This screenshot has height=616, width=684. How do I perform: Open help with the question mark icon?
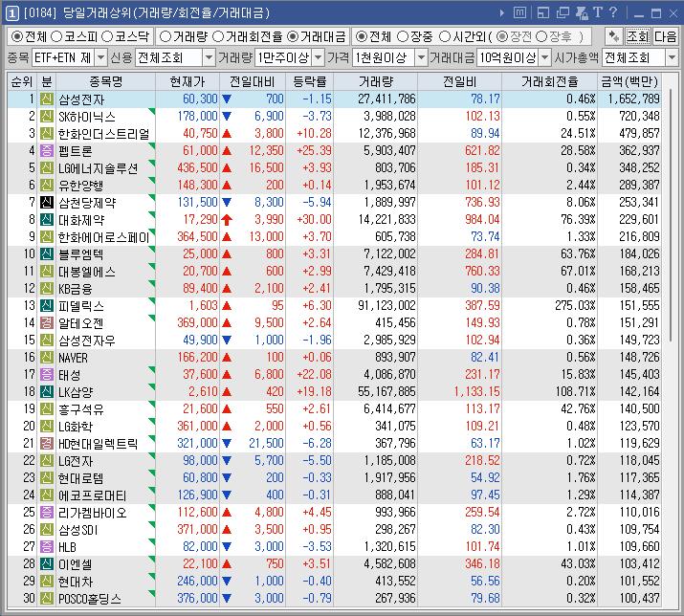tap(613, 12)
